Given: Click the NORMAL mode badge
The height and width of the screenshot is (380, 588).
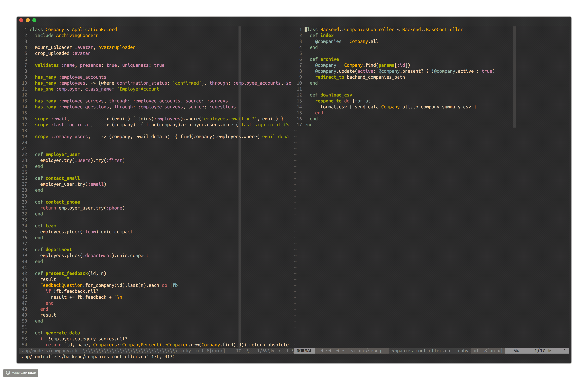Looking at the screenshot, I should pyautogui.click(x=304, y=351).
